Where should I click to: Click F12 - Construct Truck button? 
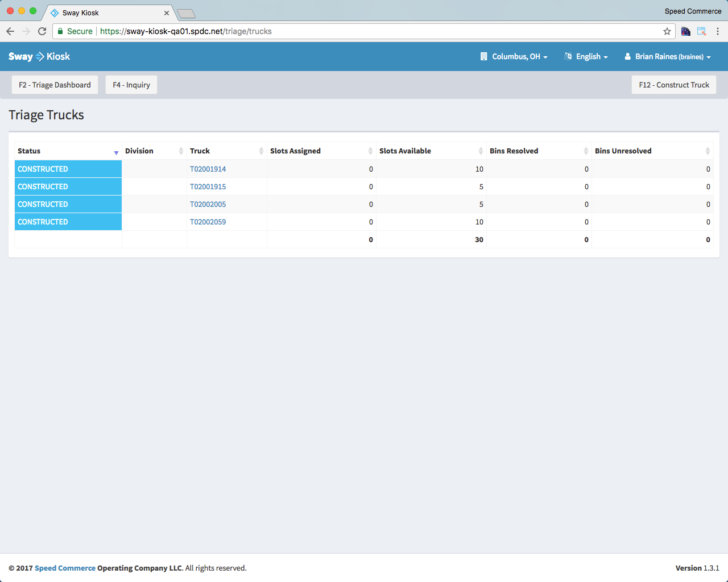pos(674,85)
